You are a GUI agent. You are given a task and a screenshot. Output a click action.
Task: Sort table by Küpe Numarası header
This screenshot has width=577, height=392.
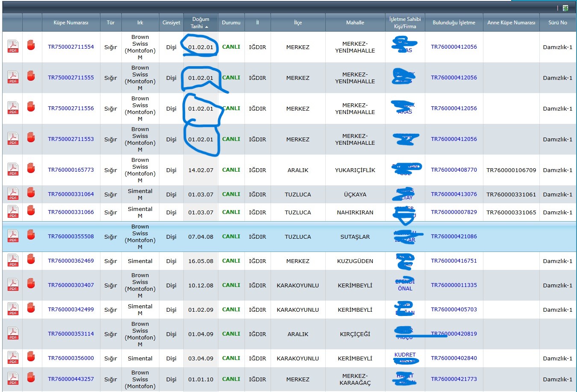pyautogui.click(x=71, y=23)
